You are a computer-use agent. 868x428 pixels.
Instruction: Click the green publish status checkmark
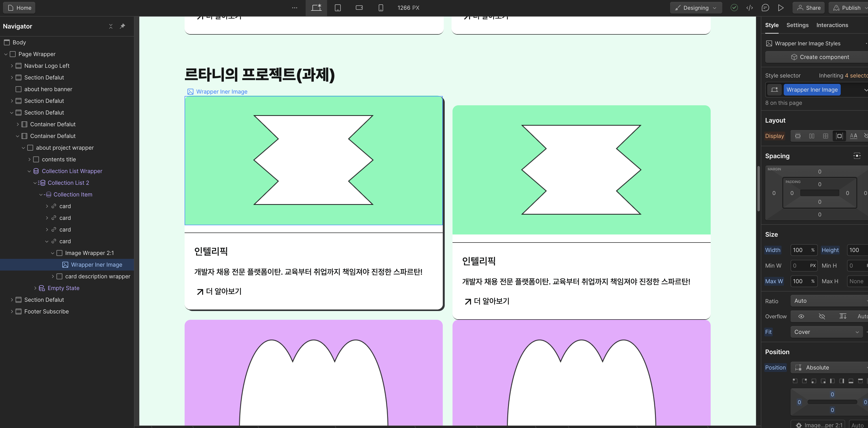tap(734, 8)
